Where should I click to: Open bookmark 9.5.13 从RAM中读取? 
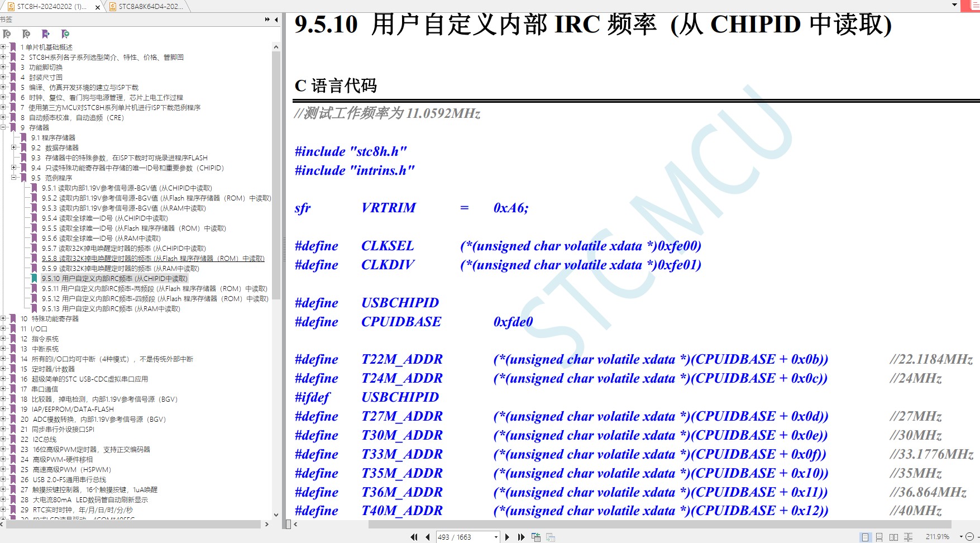[111, 309]
